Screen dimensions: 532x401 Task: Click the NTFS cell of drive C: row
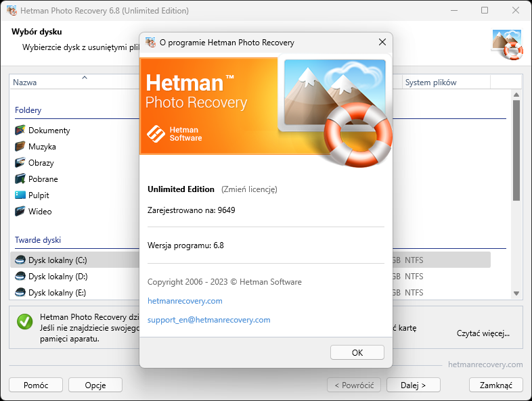[414, 260]
